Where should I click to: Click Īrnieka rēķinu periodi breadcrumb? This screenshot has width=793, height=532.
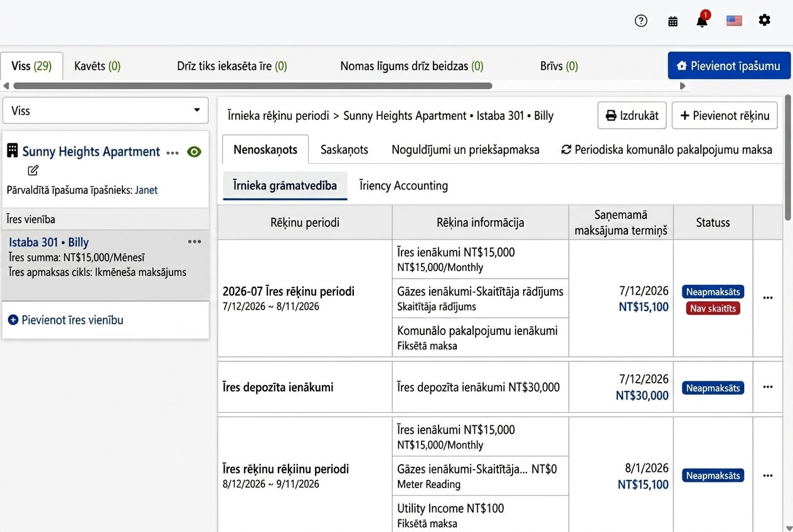[278, 115]
